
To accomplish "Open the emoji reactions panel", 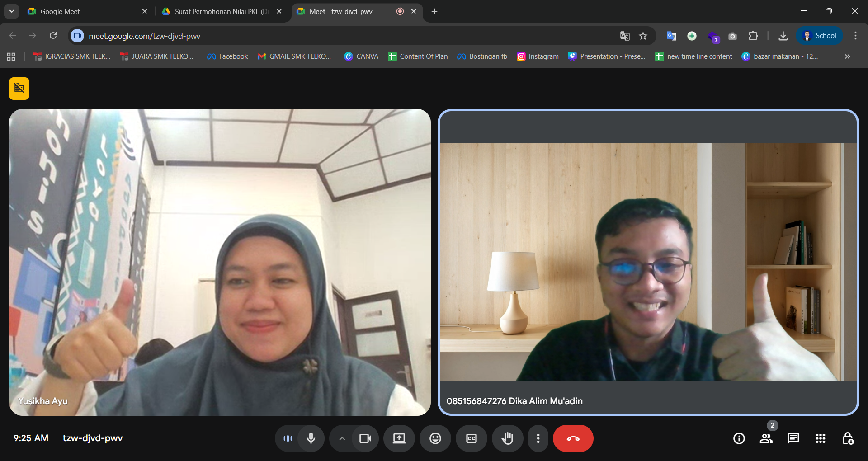I will [435, 438].
